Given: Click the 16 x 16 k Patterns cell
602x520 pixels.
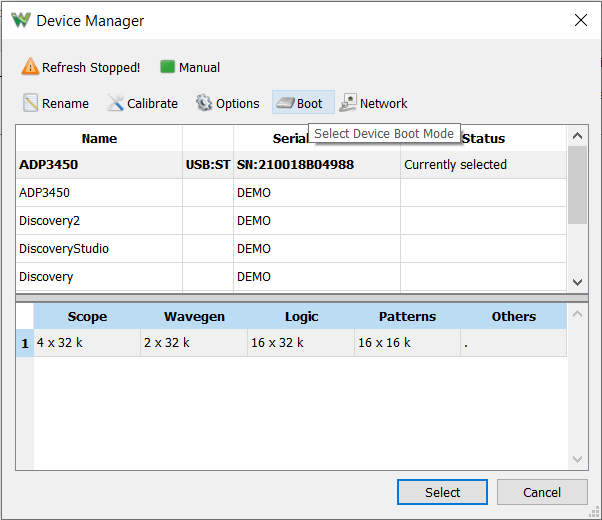Looking at the screenshot, I should [x=407, y=343].
